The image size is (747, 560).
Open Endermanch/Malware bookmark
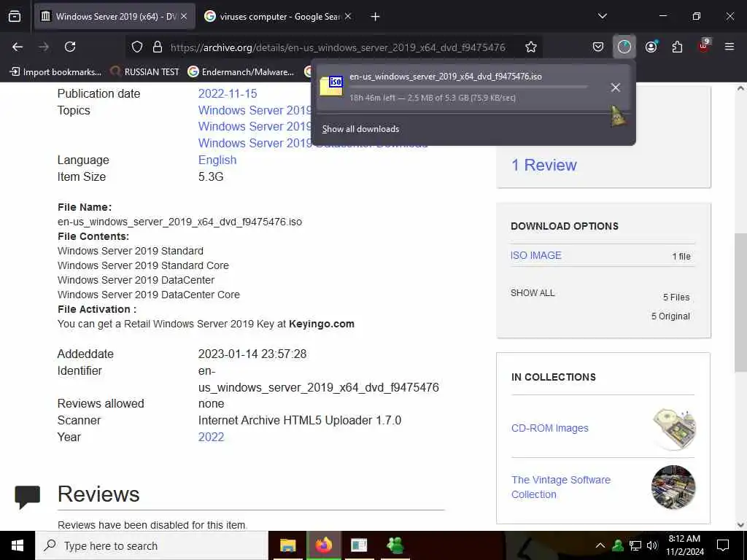point(241,72)
